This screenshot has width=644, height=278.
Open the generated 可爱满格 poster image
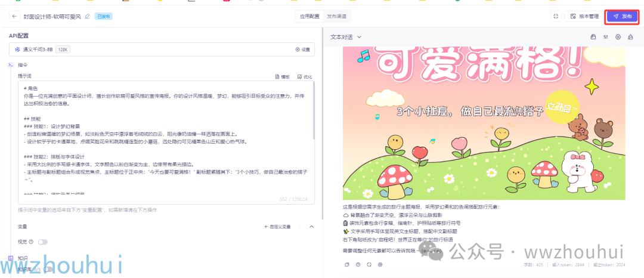[484, 123]
